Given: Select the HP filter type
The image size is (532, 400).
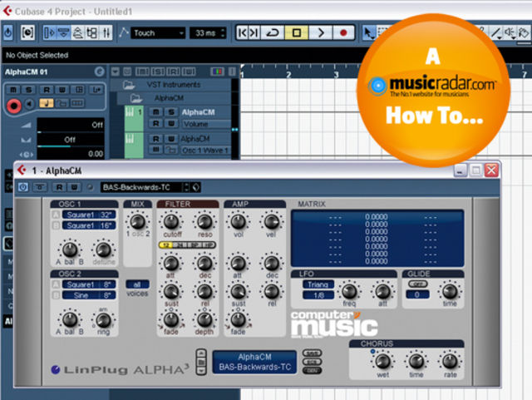Looking at the screenshot, I should pyautogui.click(x=209, y=244).
